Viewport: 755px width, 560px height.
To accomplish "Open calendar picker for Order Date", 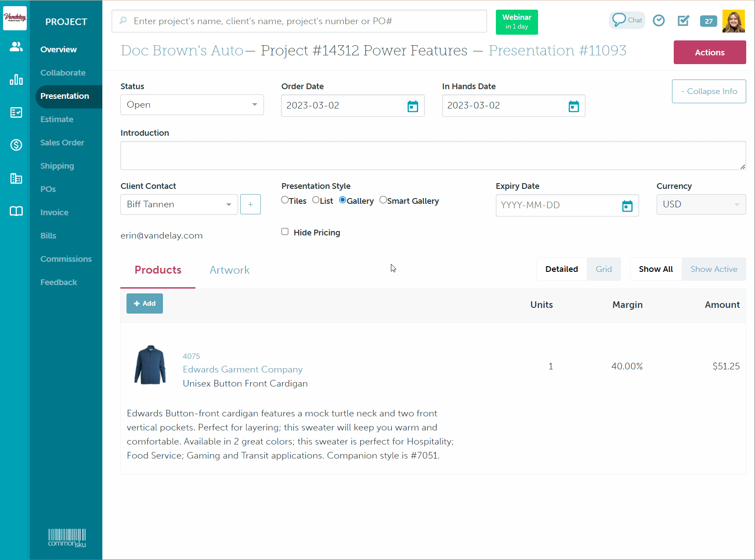I will click(412, 106).
